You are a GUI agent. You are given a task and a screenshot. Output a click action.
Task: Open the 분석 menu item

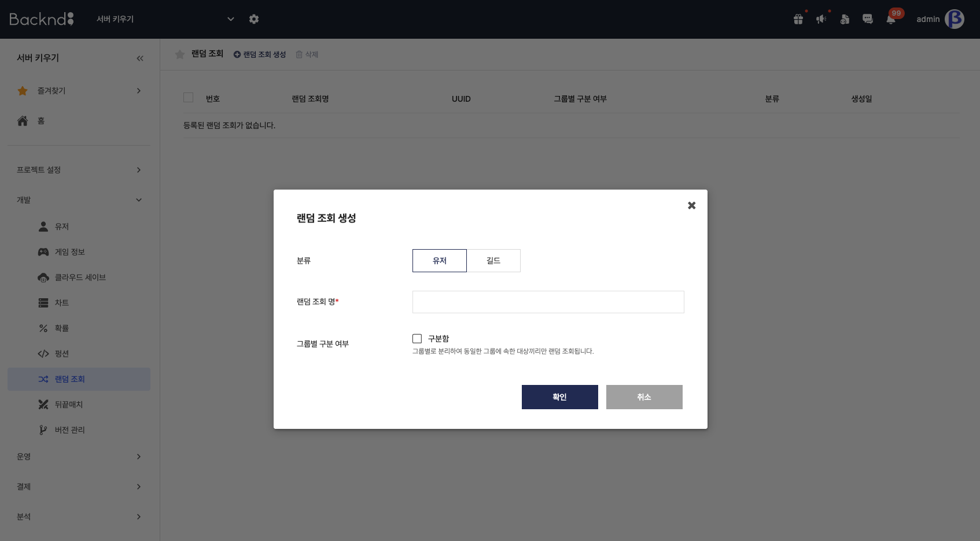pyautogui.click(x=78, y=516)
